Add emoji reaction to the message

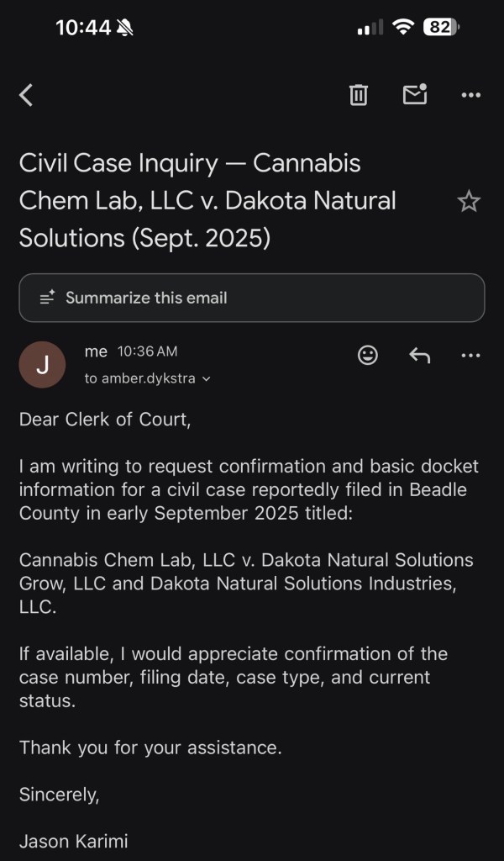click(368, 356)
